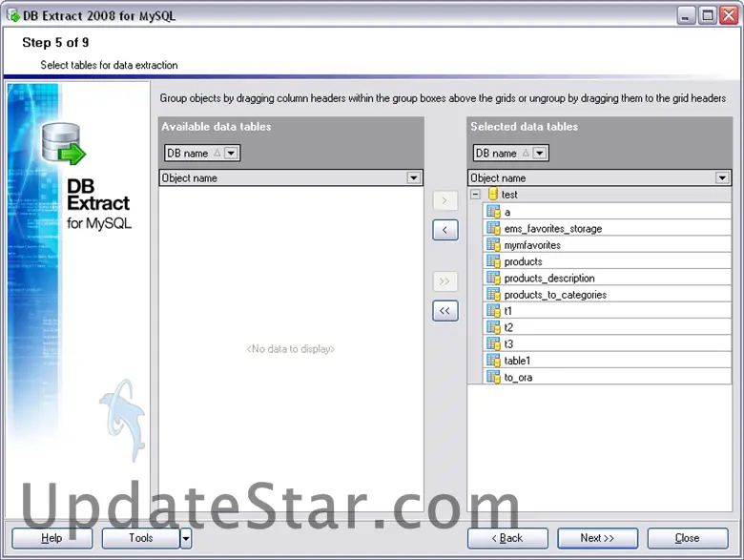Close the window with the red X
This screenshot has width=744, height=560.
pyautogui.click(x=729, y=15)
